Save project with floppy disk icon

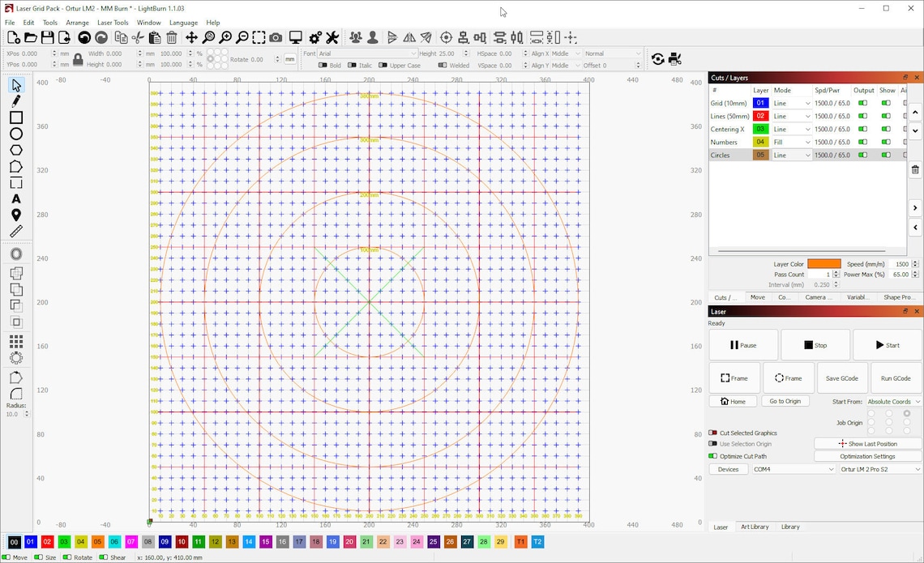tap(48, 38)
